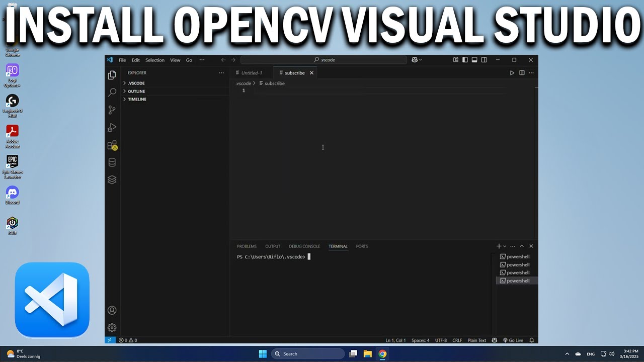Toggle the bottom panel visibility
The image size is (644, 362).
[x=474, y=60]
